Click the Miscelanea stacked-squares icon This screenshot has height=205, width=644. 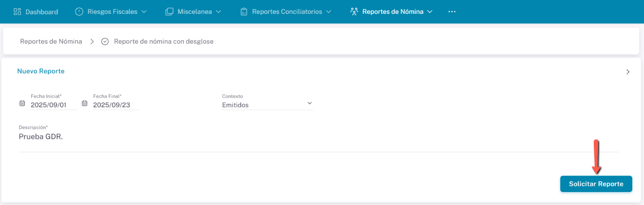(169, 12)
